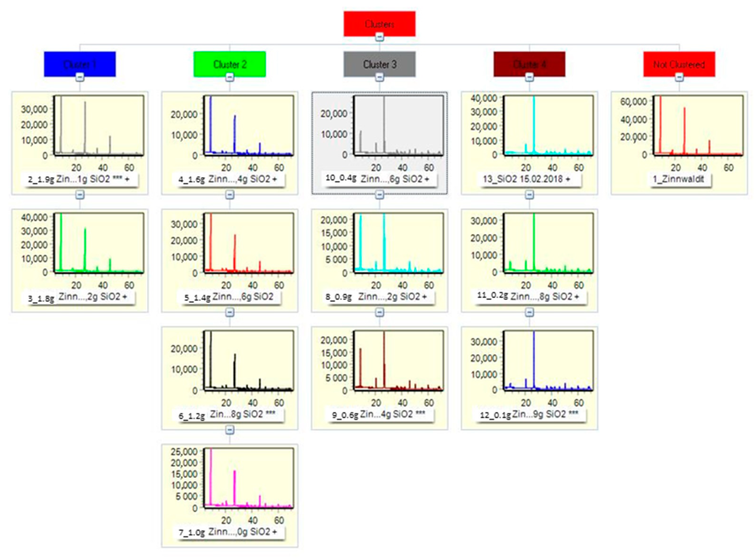Viewport: 756px width, 558px height.
Task: Collapse node below 2_1.9g scan thumbnail
Action: 80,195
